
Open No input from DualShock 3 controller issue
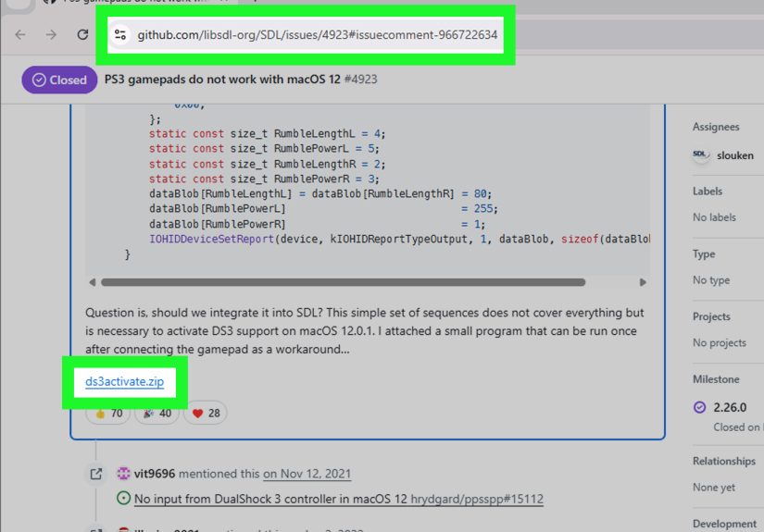click(x=270, y=499)
